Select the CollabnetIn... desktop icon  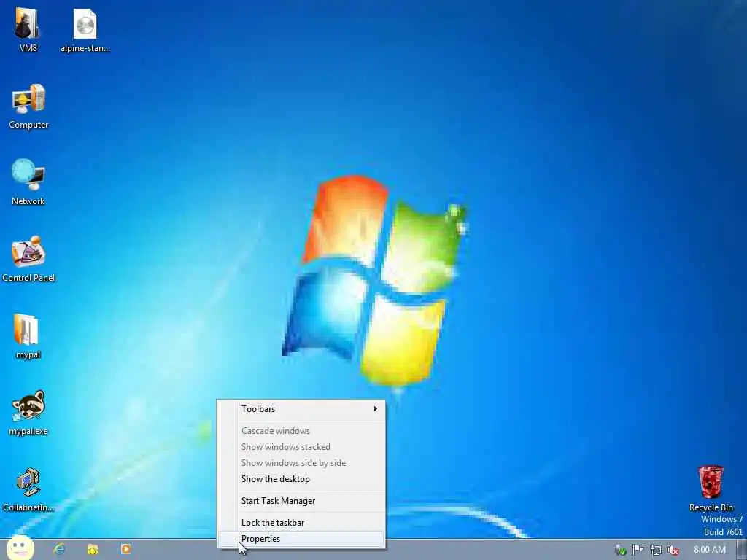pyautogui.click(x=28, y=489)
